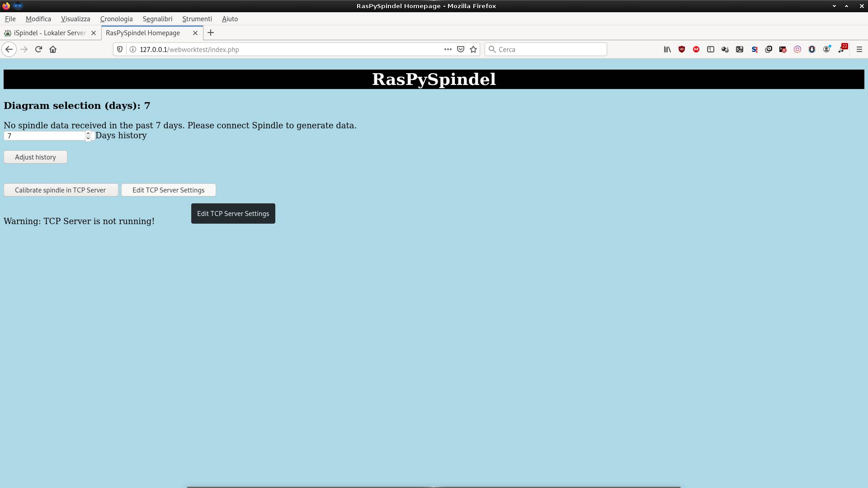Open page actions three-dots menu
Viewport: 868px width, 488px height.
[x=448, y=50]
